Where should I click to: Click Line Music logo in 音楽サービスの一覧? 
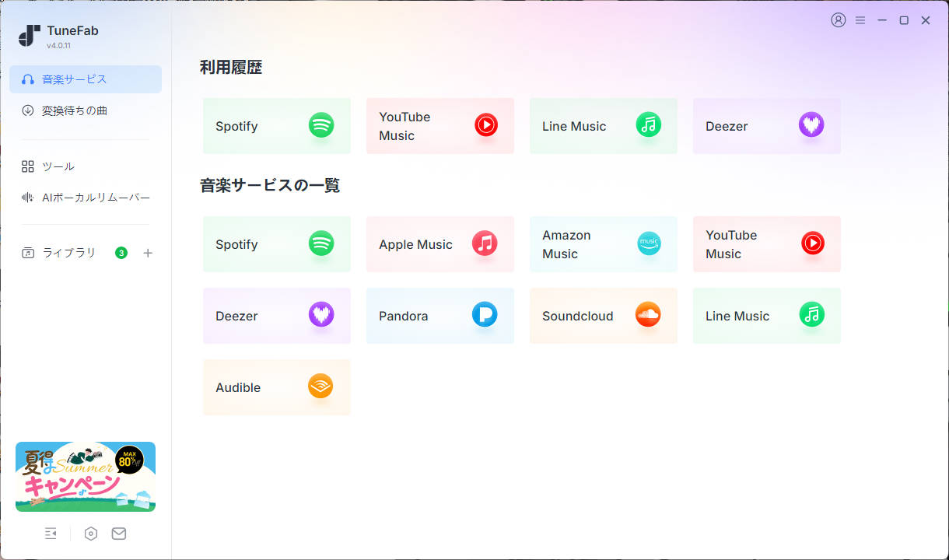coord(812,314)
